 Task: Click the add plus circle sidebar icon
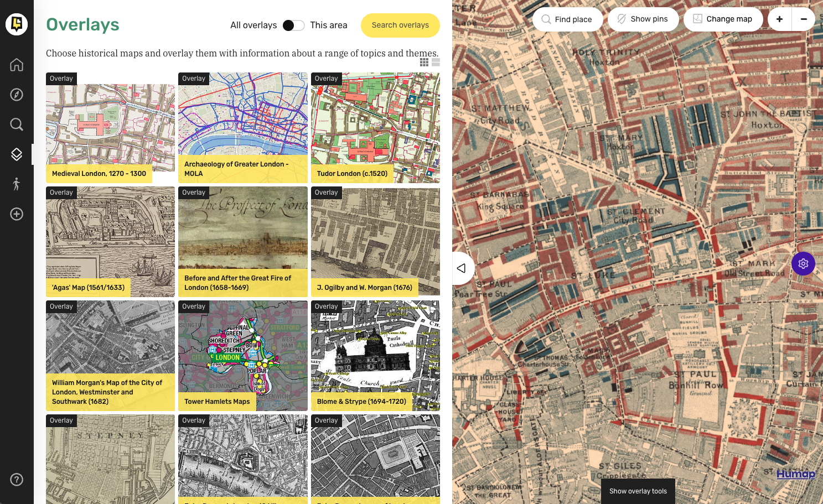(x=17, y=214)
